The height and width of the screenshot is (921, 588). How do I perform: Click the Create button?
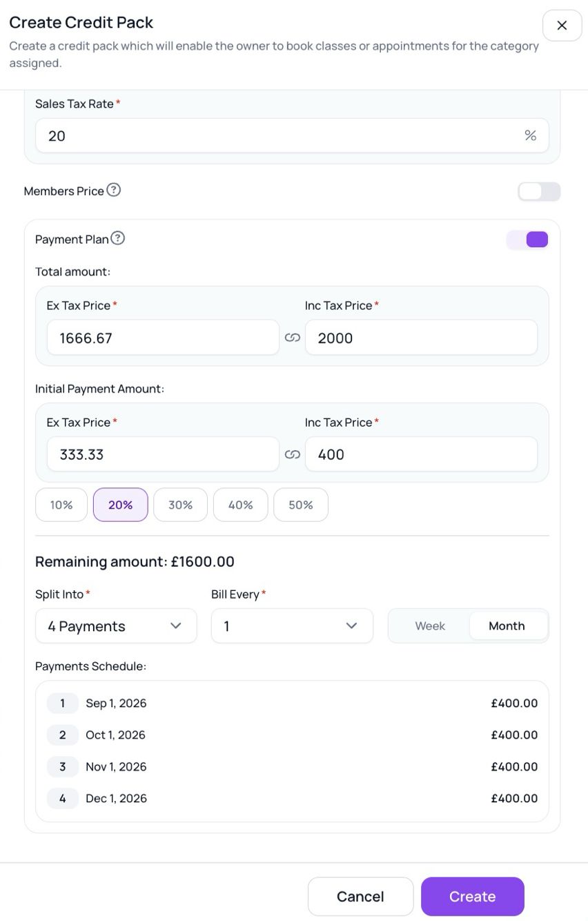coord(473,896)
